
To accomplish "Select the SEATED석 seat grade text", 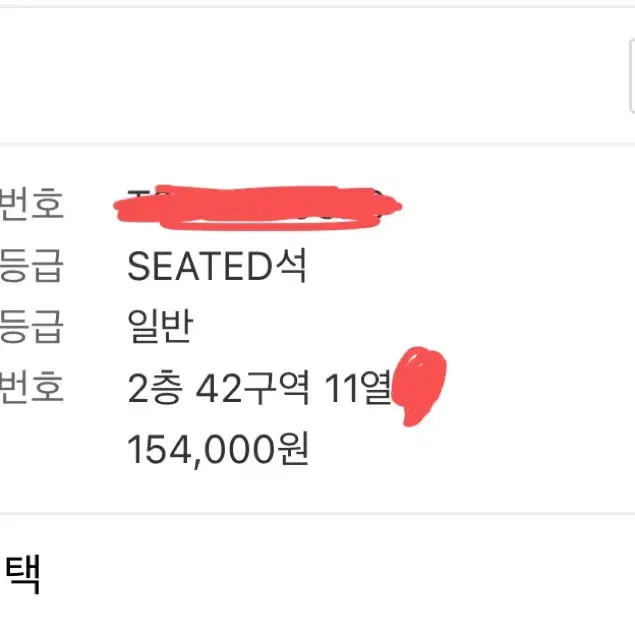I will click(x=217, y=266).
